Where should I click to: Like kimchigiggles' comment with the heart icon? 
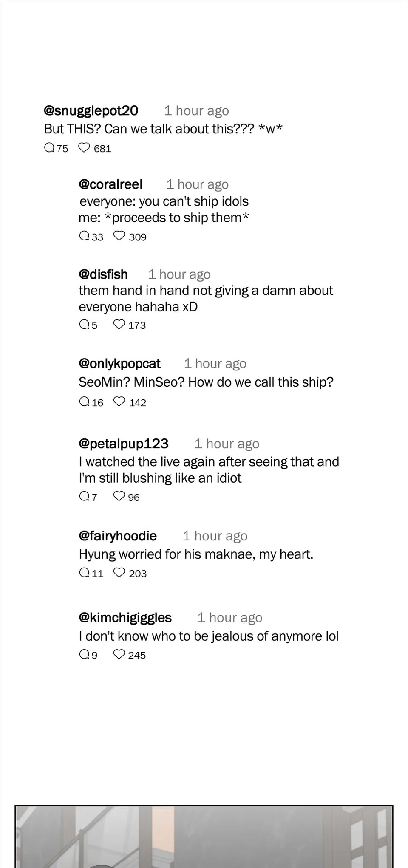[119, 654]
